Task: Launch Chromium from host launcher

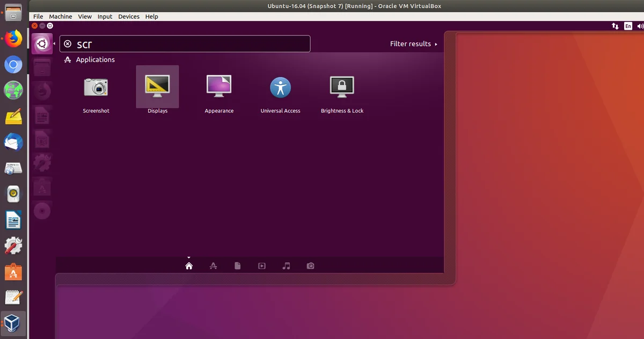Action: 13,65
